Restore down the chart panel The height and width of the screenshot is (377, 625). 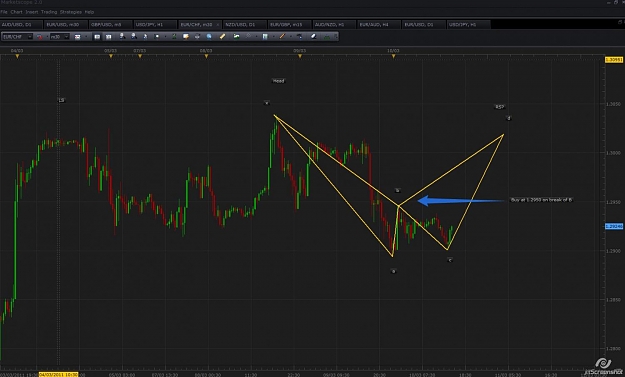click(619, 22)
